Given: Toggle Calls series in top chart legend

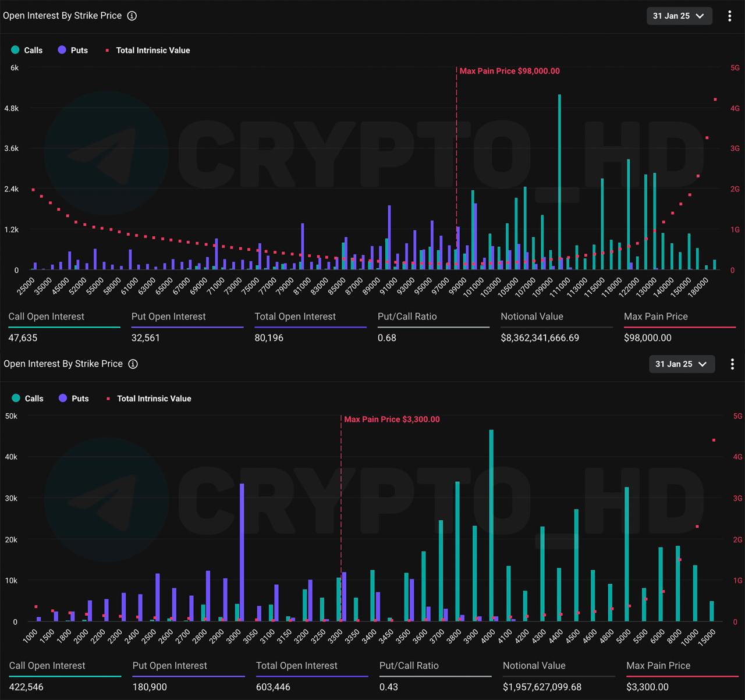Looking at the screenshot, I should point(27,50).
